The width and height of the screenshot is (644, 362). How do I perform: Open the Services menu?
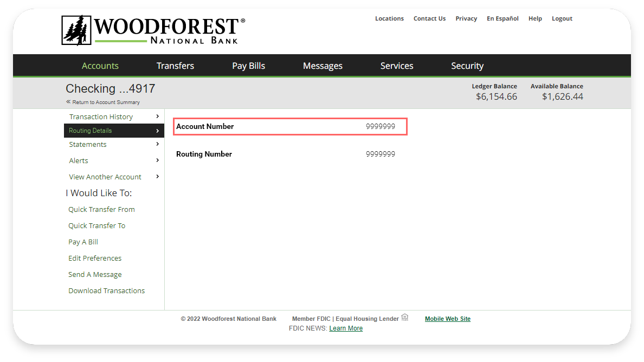pos(396,66)
